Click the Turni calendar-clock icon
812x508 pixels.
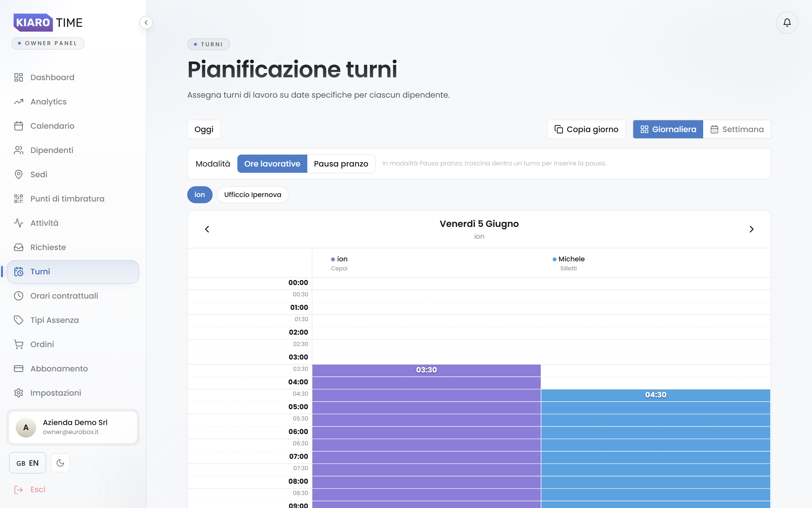pyautogui.click(x=18, y=271)
